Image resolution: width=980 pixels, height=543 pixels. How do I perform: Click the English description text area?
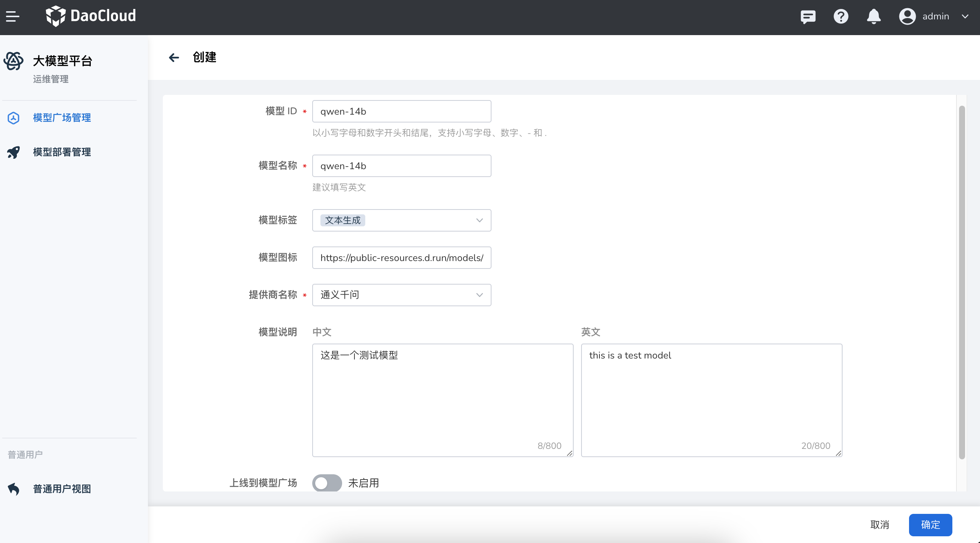point(711,400)
